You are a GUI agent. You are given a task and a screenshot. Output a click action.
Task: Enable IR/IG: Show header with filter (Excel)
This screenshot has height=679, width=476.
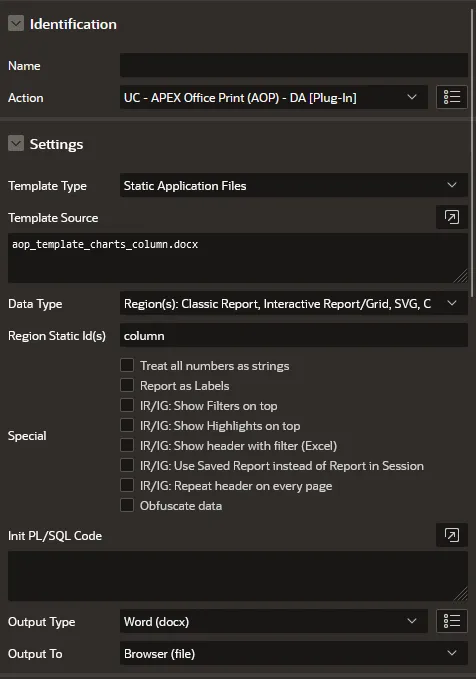pos(127,445)
